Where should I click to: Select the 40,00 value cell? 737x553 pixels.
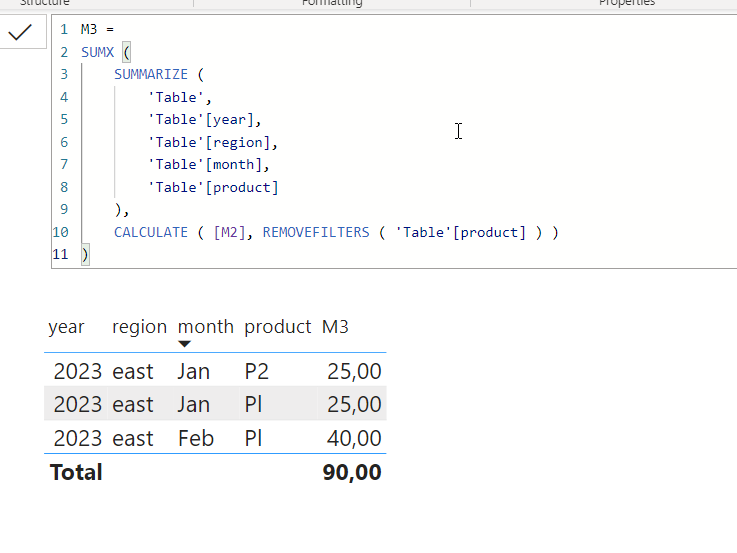[354, 438]
